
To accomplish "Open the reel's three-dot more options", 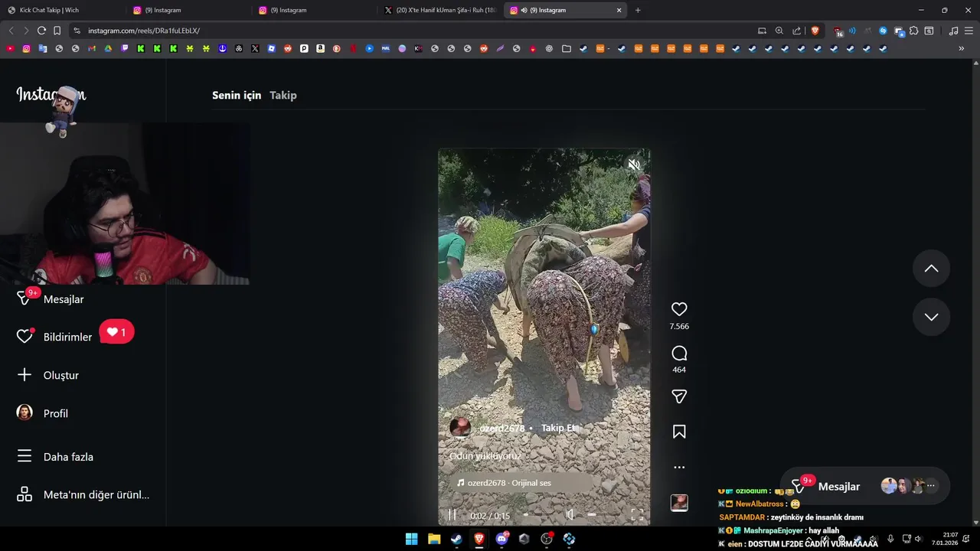I will tap(679, 467).
